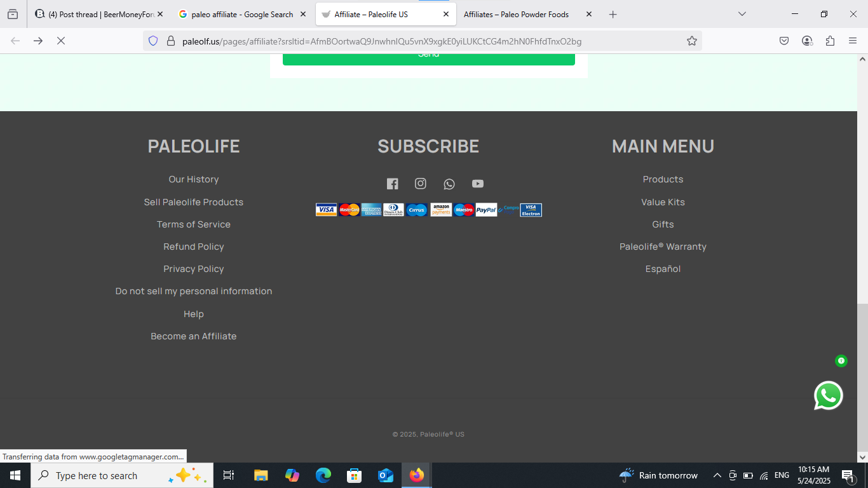Open the Products menu link
This screenshot has width=868, height=488.
(x=663, y=179)
